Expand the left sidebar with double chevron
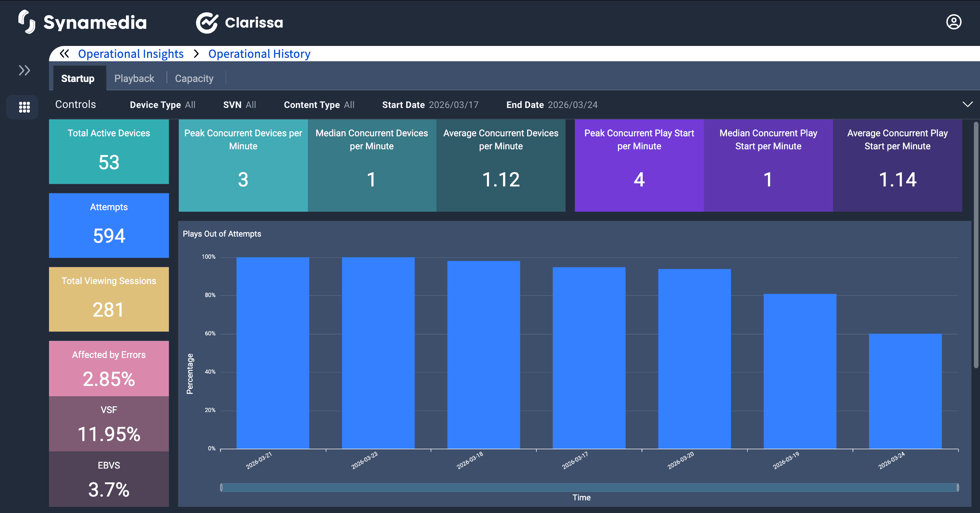The width and height of the screenshot is (980, 513). 24,70
